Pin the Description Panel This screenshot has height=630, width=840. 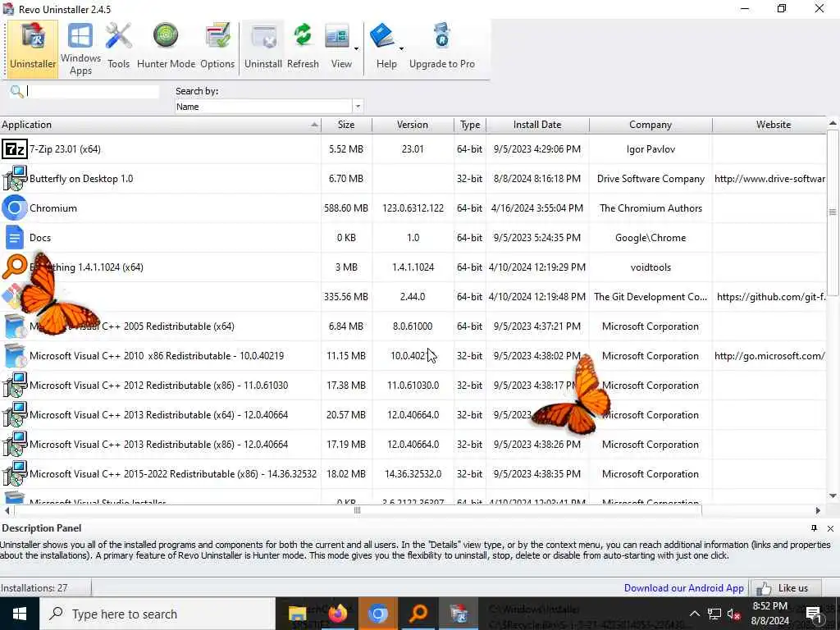coord(814,528)
